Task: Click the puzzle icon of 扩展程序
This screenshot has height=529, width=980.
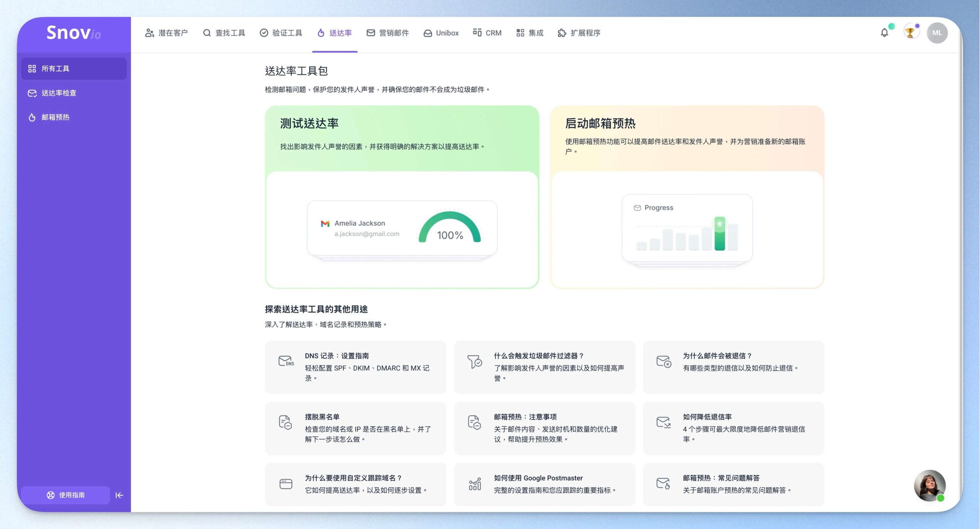Action: pos(562,33)
